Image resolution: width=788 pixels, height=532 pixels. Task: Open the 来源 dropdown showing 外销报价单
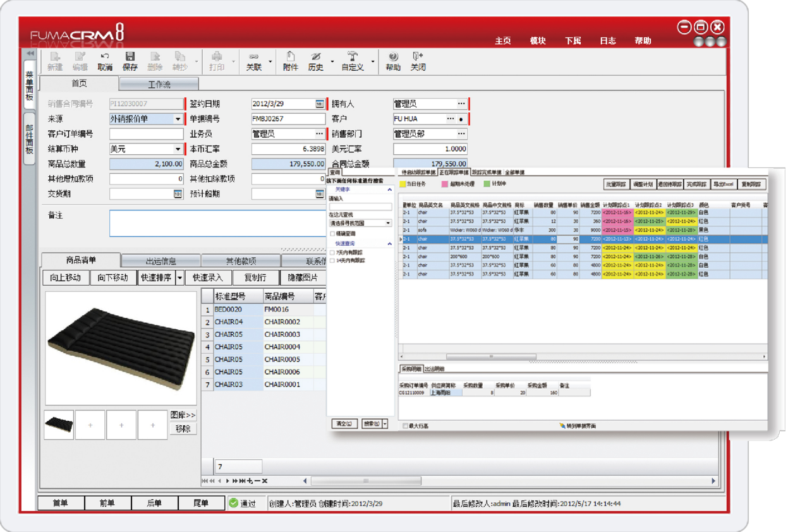(178, 119)
